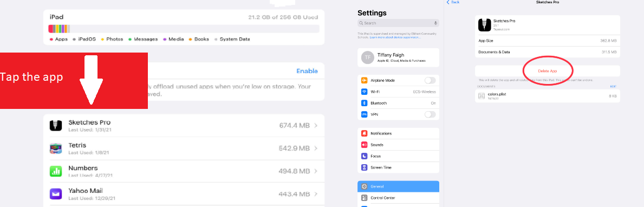
Task: Tap the TF profile avatar
Action: click(368, 58)
